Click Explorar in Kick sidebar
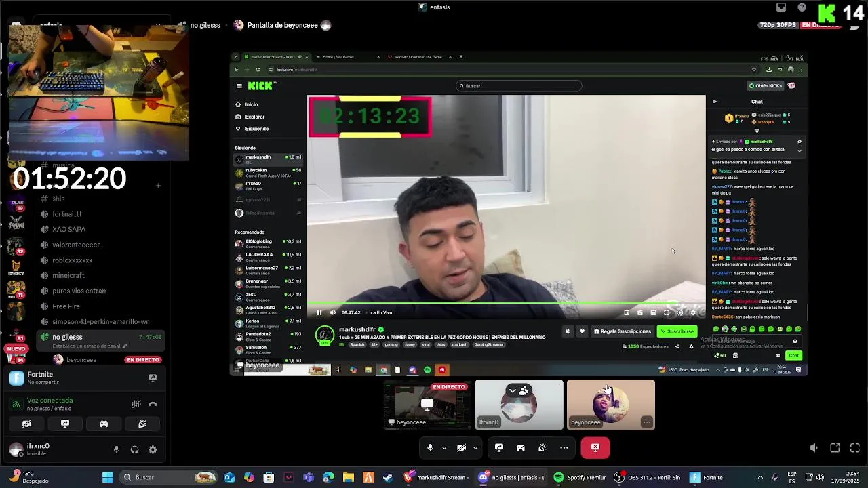868x488 pixels. tap(255, 117)
